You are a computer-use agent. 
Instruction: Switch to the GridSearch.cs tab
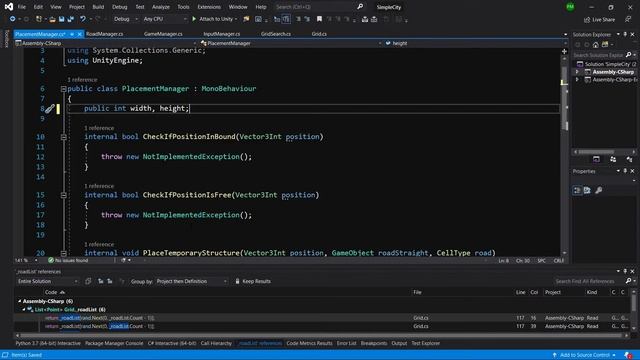(x=276, y=34)
